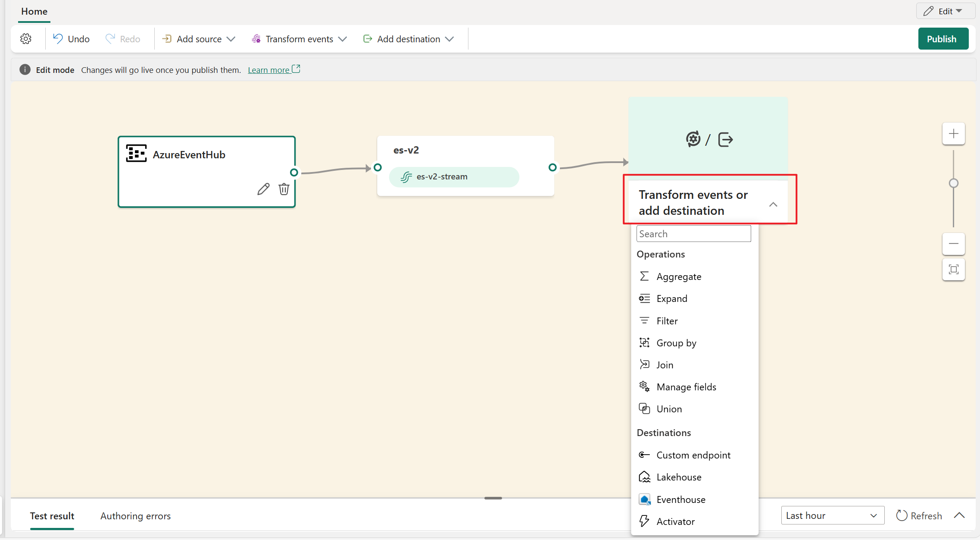Click the Lakehouse destination icon
The width and height of the screenshot is (980, 540).
click(644, 477)
